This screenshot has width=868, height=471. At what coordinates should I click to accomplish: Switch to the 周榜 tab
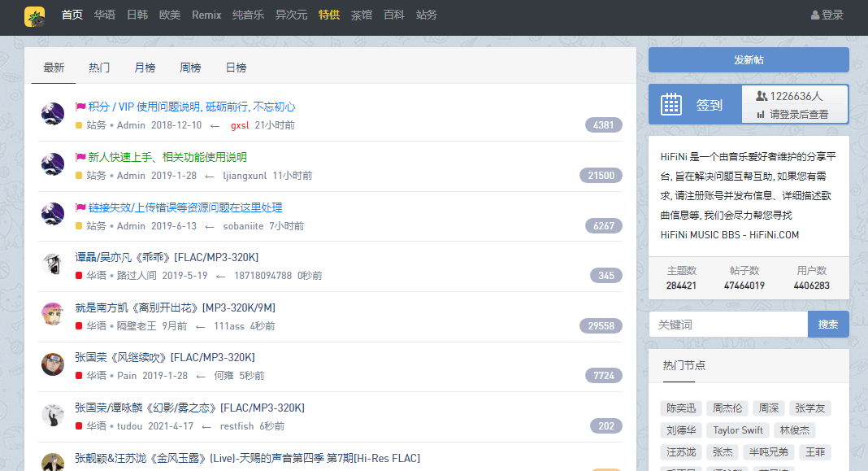coord(190,68)
